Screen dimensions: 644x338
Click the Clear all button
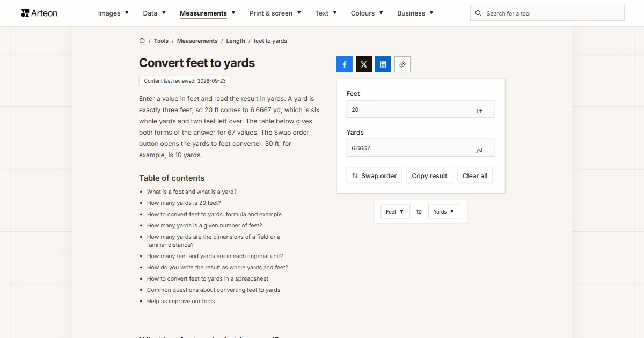(475, 175)
